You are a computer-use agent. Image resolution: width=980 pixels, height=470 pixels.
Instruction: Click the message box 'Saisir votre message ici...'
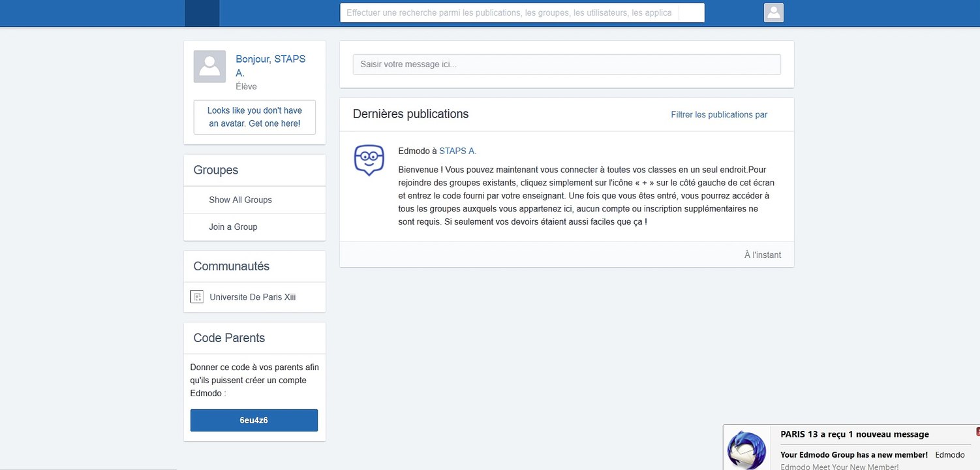coord(566,64)
